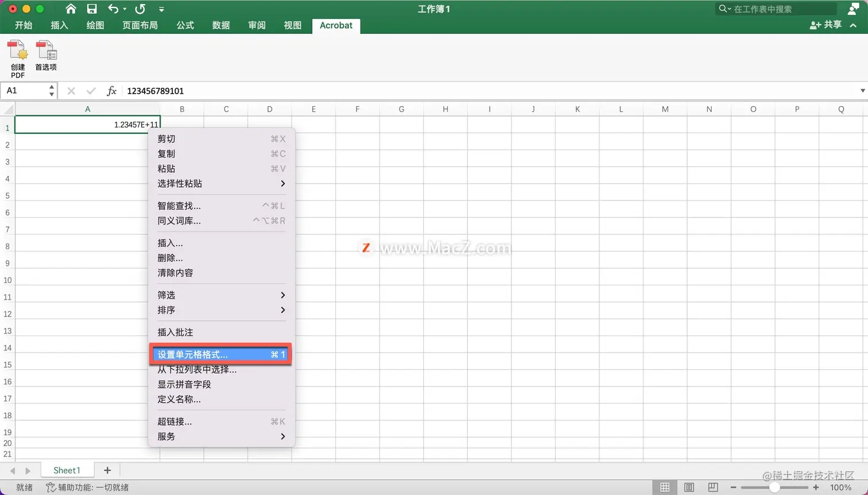
Task: Zoom out with the minus button
Action: pyautogui.click(x=733, y=488)
